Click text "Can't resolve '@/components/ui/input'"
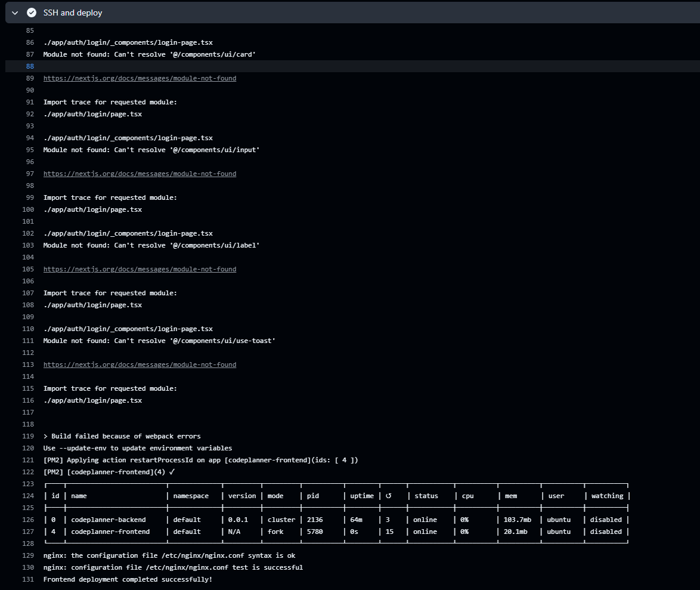 pyautogui.click(x=187, y=150)
